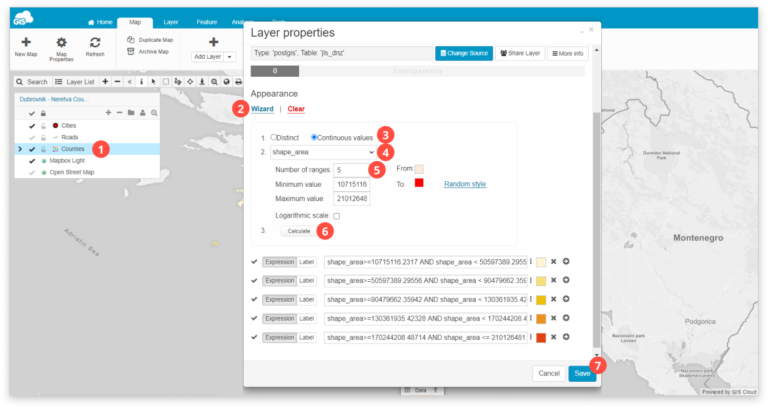Click the Refresh icon
The height and width of the screenshot is (408, 768).
[x=95, y=42]
